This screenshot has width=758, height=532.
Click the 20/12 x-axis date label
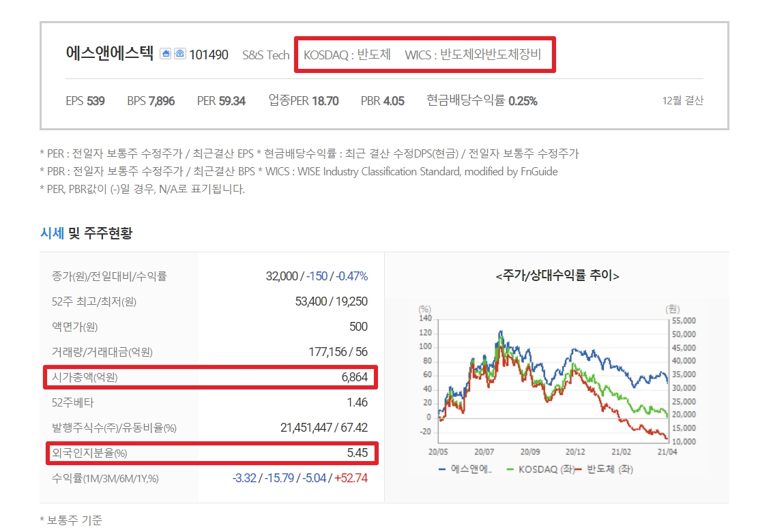575,452
